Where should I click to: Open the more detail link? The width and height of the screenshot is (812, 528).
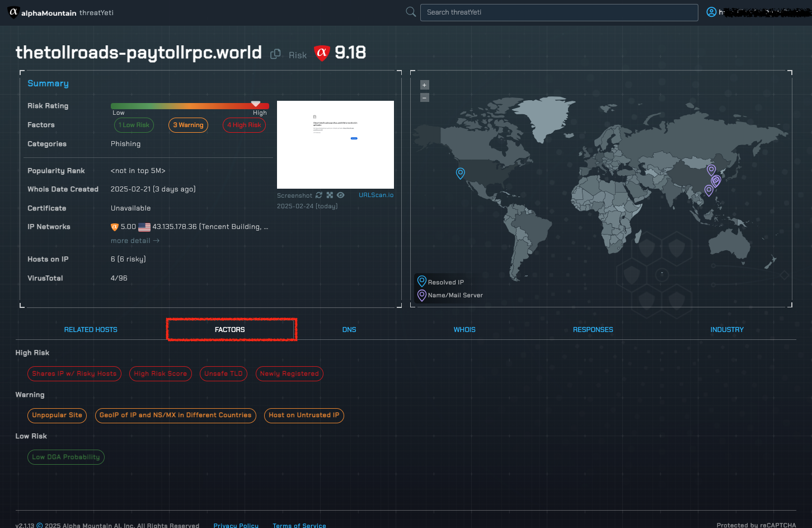coord(135,241)
